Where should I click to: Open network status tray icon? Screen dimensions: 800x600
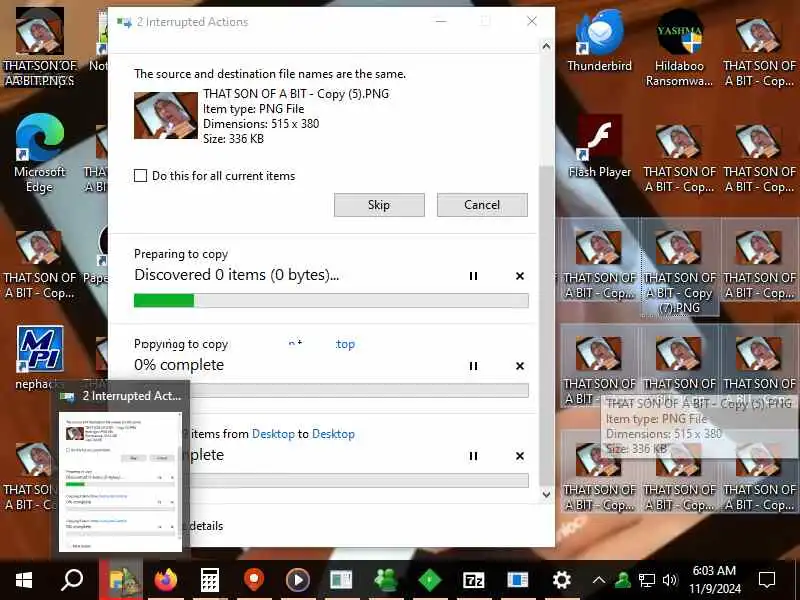tap(646, 580)
